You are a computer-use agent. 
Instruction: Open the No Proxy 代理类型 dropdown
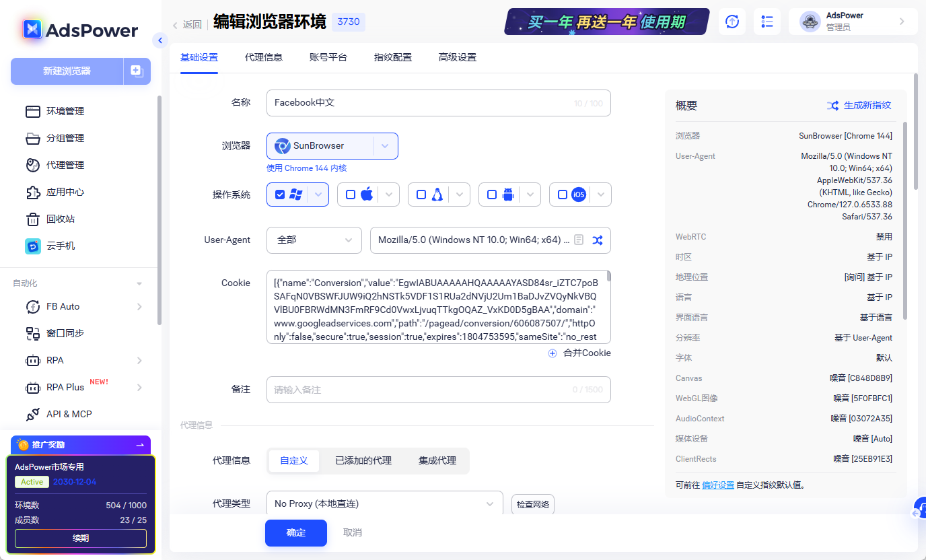[384, 503]
